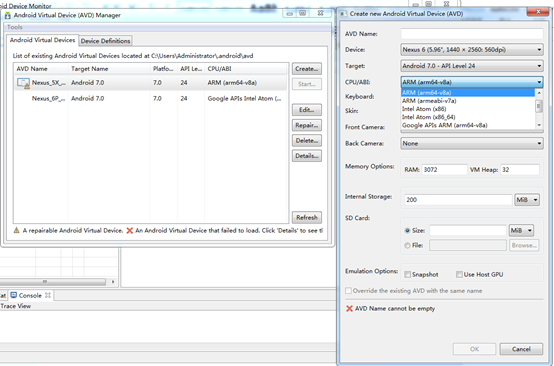
Task: Click the API Level column header
Action: click(191, 69)
